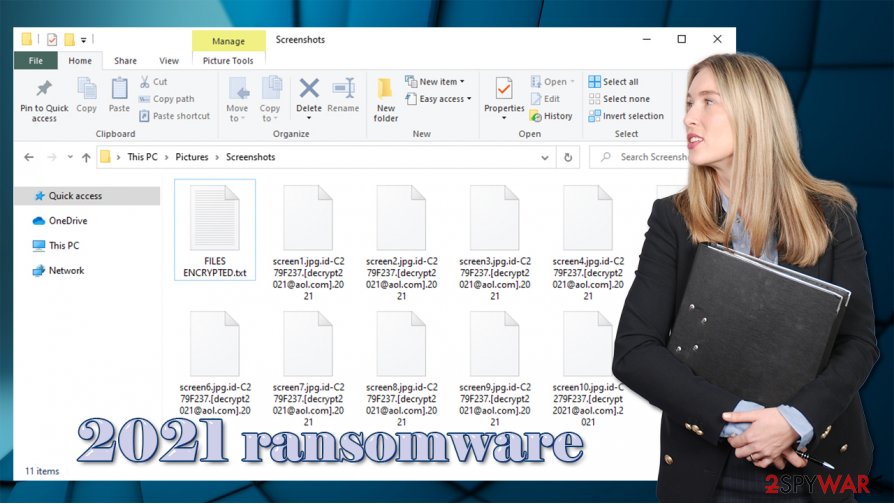The height and width of the screenshot is (504, 894).
Task: Create a New folder
Action: (x=385, y=100)
